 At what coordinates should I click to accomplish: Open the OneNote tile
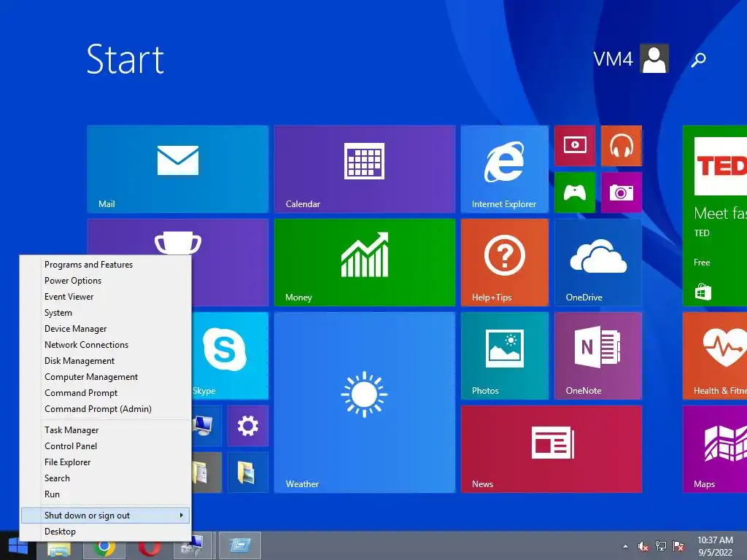pos(598,356)
